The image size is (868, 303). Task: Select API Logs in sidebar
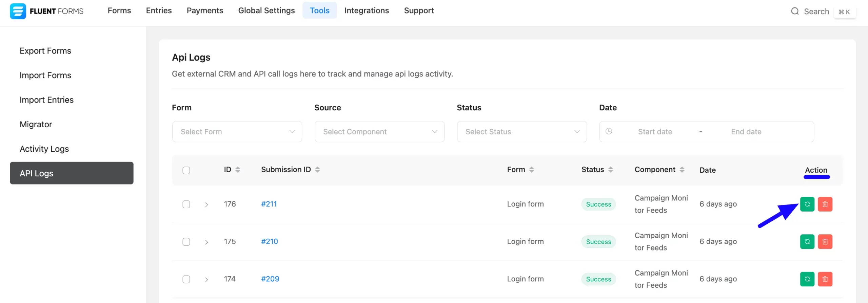tap(72, 173)
